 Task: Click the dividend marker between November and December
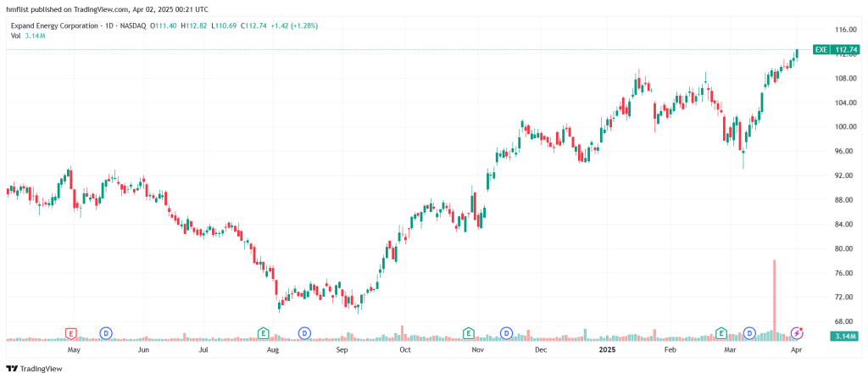click(506, 332)
